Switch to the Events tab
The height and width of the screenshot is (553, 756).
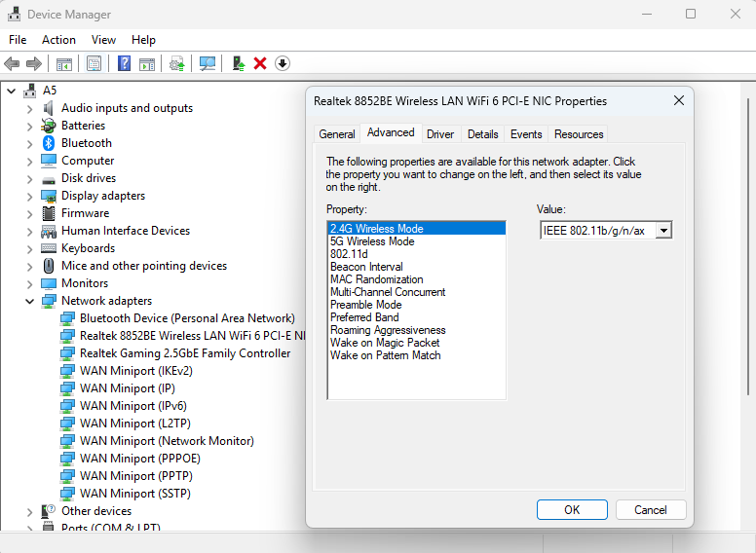point(526,134)
